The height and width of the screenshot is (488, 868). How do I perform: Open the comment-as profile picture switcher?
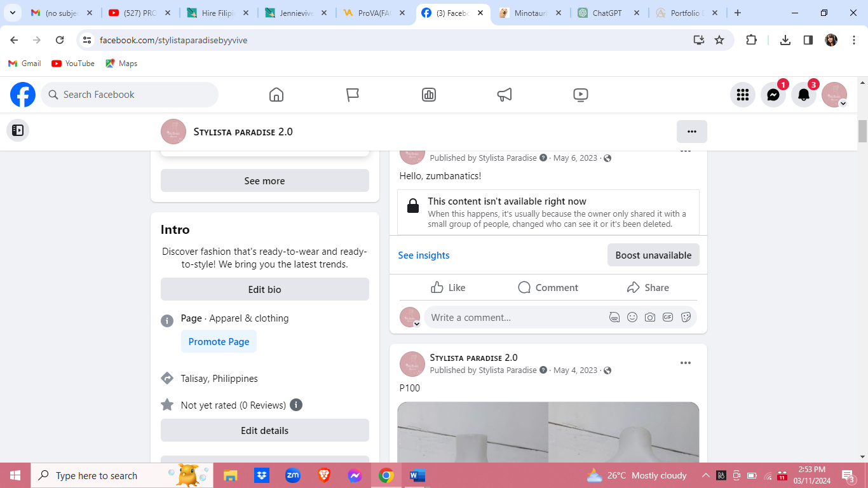tap(410, 317)
